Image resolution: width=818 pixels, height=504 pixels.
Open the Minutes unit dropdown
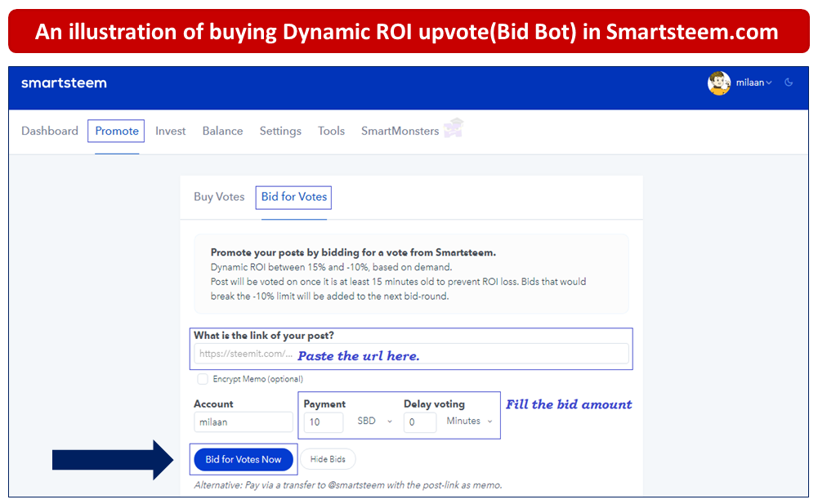coord(469,421)
